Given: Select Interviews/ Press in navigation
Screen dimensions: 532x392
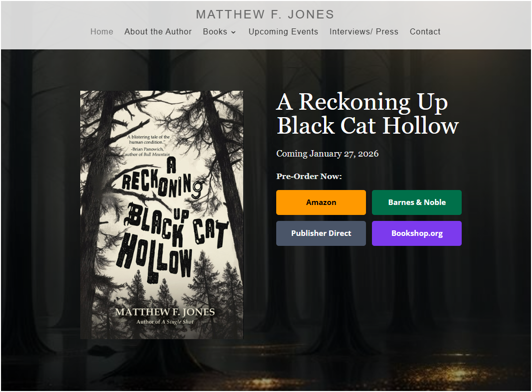Looking at the screenshot, I should 363,31.
